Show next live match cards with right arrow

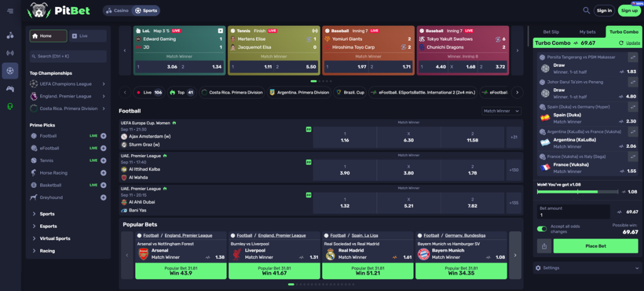517,50
